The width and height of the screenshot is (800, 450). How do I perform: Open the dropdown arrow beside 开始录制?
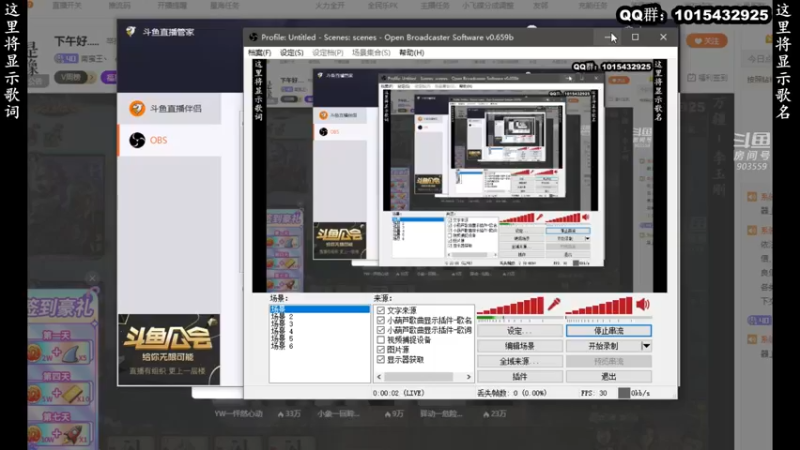coord(646,346)
